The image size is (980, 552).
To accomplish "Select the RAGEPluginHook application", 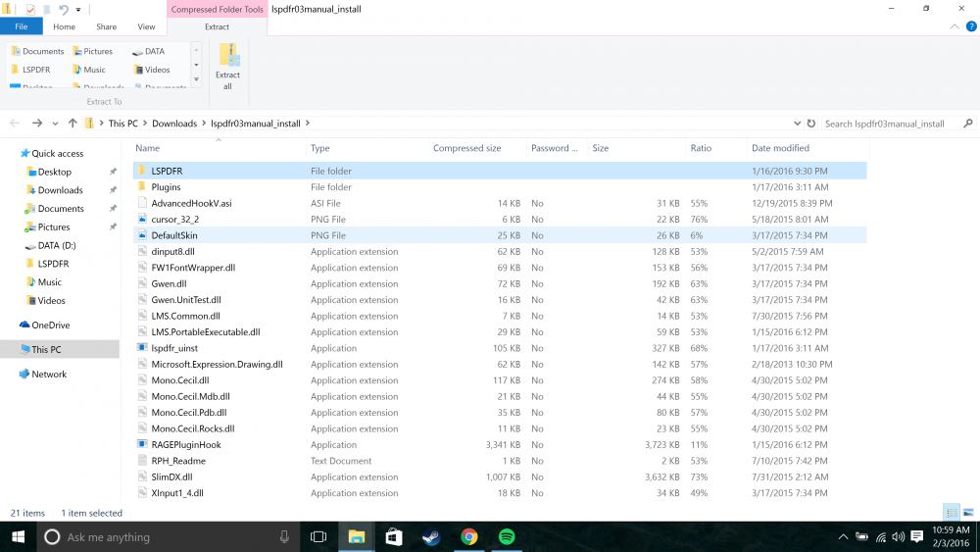I will 500,445.
